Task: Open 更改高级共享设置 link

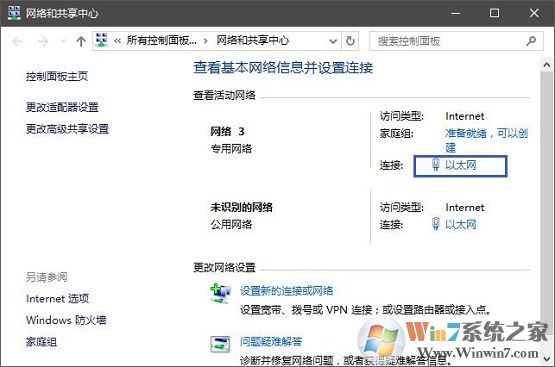Action: click(67, 129)
